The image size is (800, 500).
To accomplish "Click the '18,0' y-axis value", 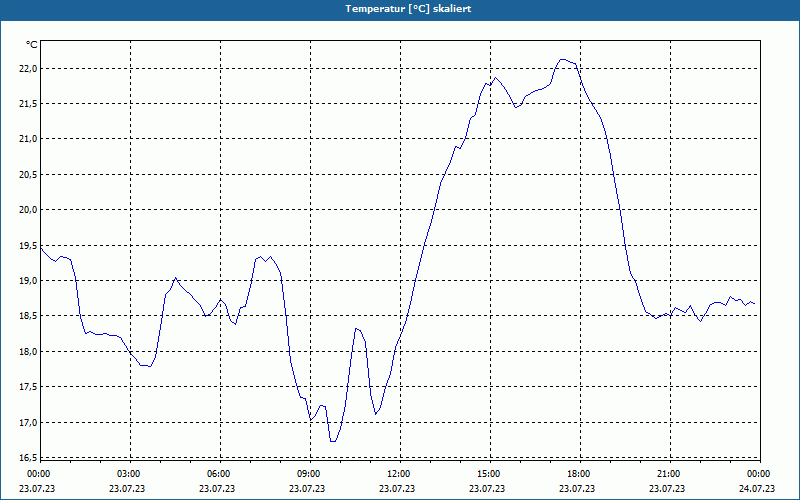I will click(x=28, y=352).
